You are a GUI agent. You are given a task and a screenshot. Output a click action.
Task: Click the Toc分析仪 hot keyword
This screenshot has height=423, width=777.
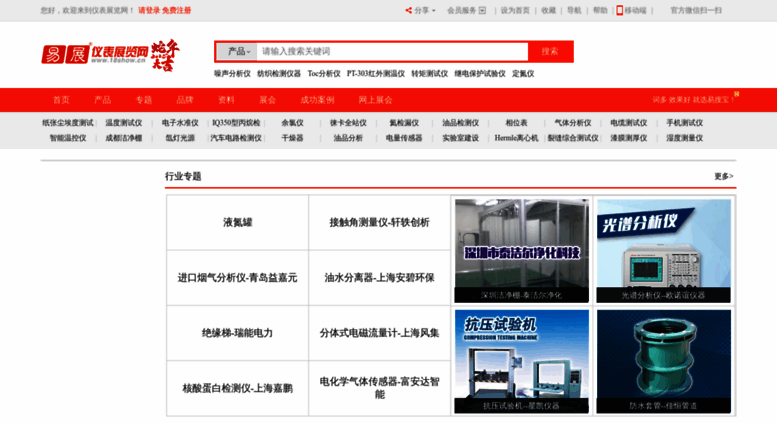coord(324,74)
